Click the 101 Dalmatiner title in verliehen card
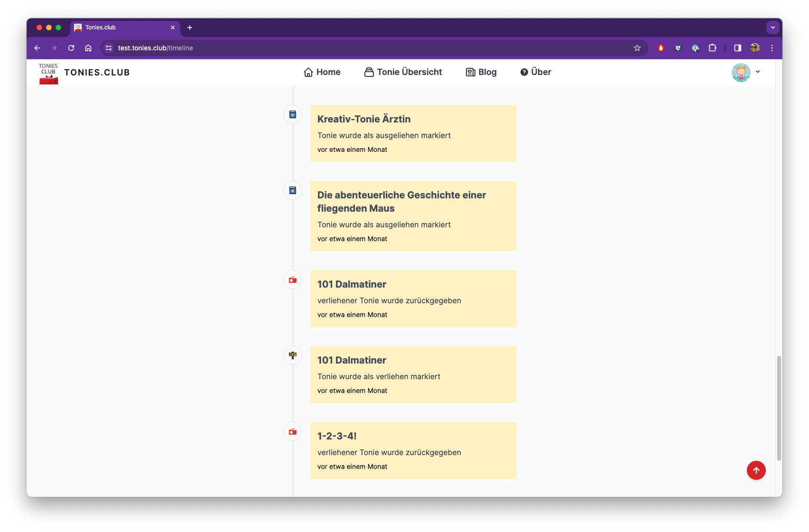Screen dimensions: 809x532 click(x=352, y=360)
